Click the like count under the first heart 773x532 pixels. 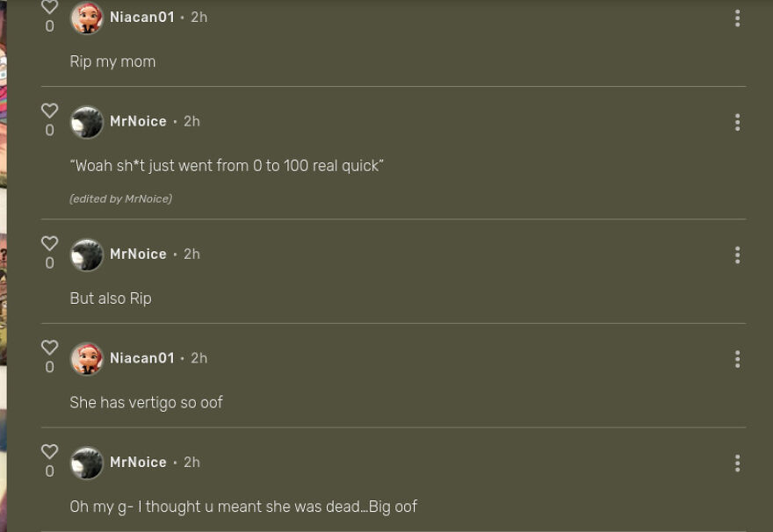(x=49, y=26)
